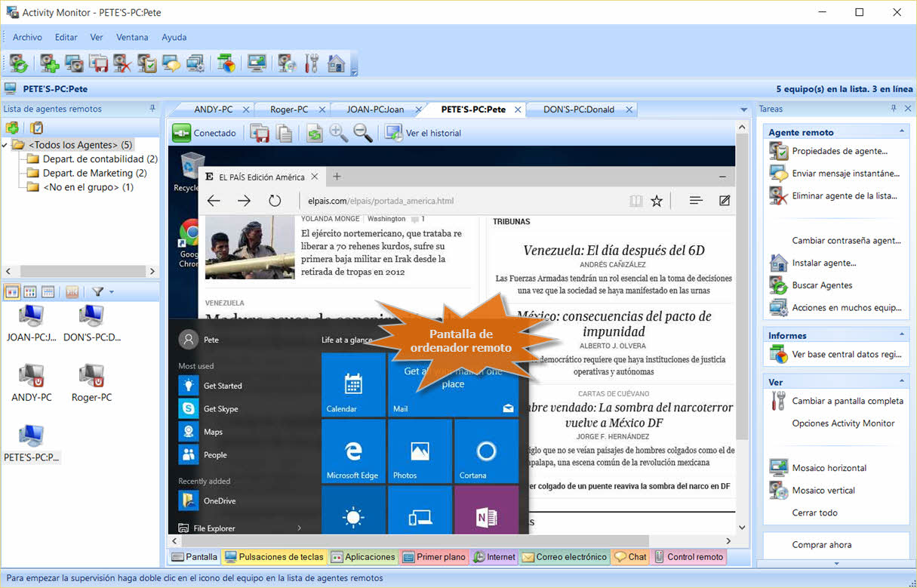Click Cambiar a pantalla completa link

tap(848, 401)
